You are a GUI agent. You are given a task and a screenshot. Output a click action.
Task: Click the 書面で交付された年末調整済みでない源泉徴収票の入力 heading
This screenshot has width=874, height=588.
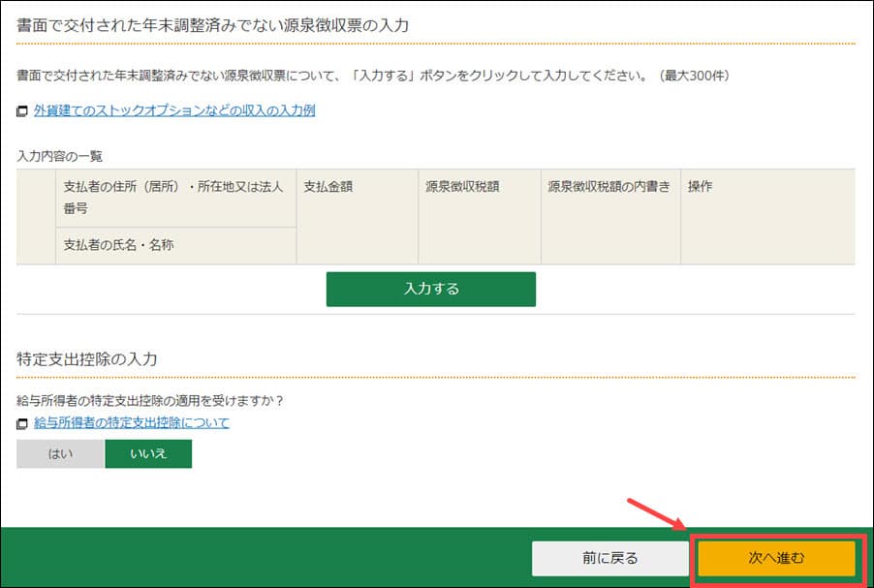[212, 26]
